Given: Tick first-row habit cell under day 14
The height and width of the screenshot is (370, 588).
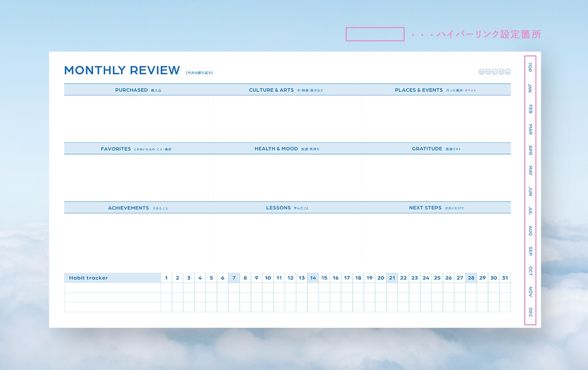Looking at the screenshot, I should pyautogui.click(x=313, y=287).
